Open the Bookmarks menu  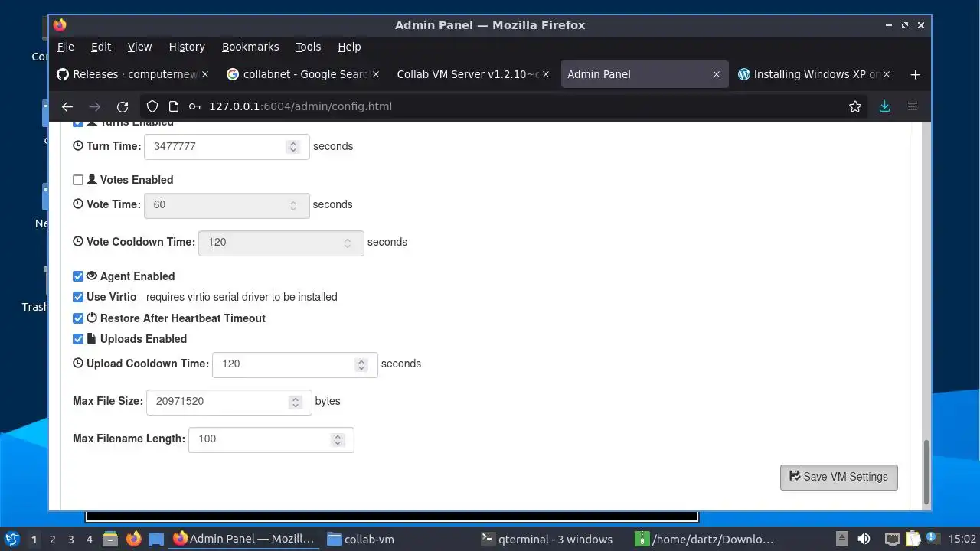point(250,47)
